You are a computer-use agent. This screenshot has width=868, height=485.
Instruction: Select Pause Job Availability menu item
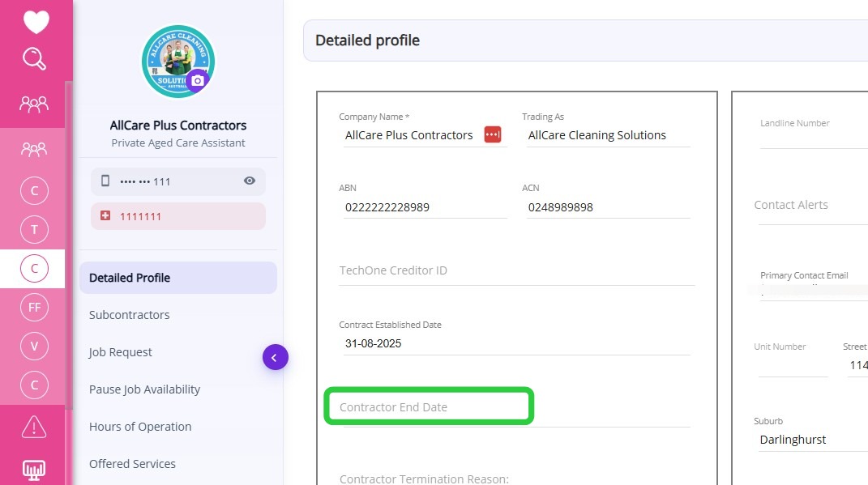coord(144,389)
